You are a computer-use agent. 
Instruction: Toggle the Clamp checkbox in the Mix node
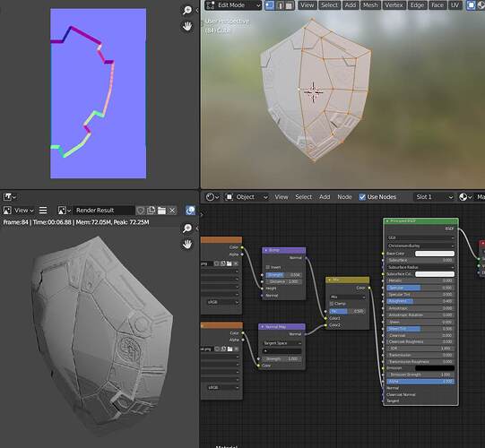332,304
